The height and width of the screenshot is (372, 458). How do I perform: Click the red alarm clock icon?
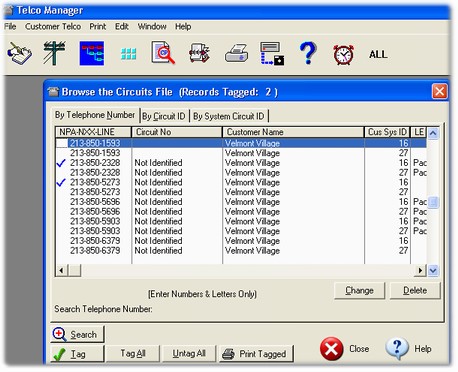tap(343, 54)
